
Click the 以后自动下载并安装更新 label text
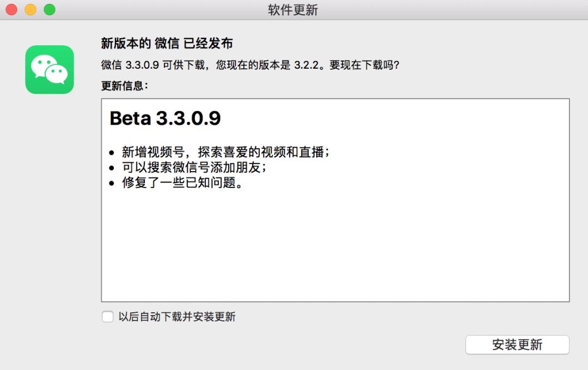point(177,317)
